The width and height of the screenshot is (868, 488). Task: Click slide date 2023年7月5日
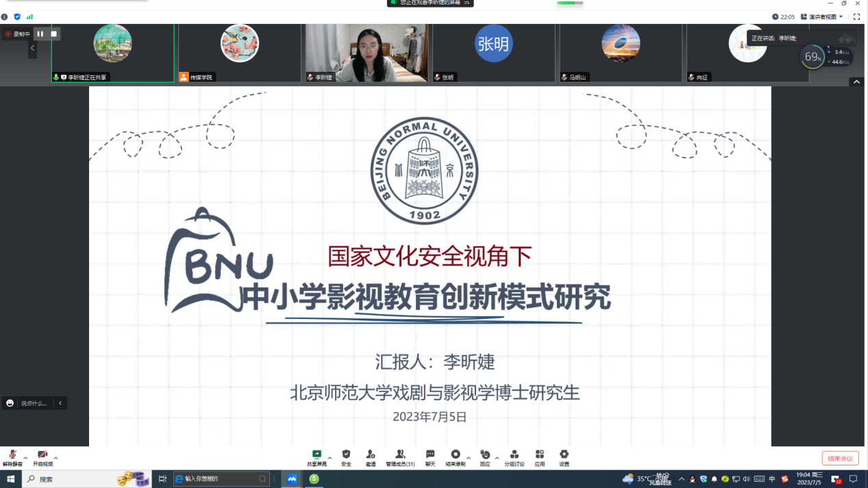(430, 416)
